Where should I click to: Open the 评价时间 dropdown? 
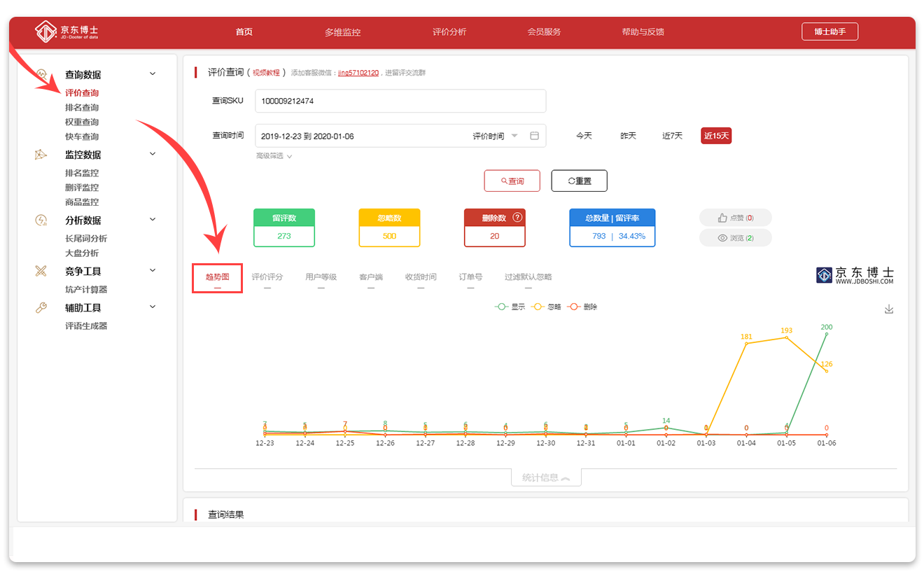pyautogui.click(x=496, y=136)
